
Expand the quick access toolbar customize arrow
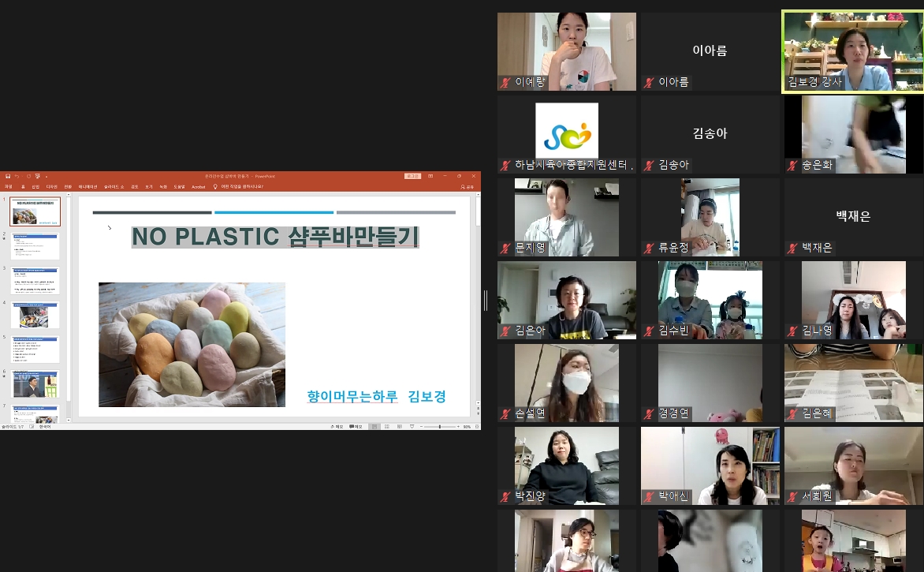coord(46,176)
